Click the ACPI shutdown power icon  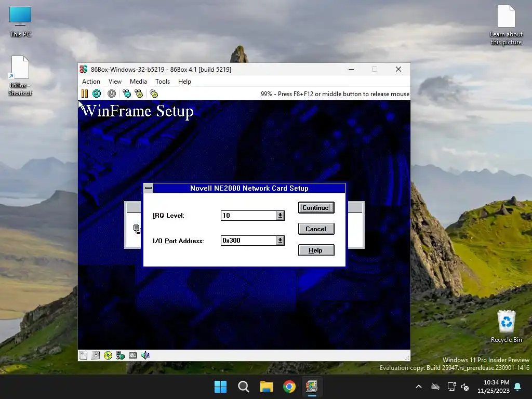(112, 94)
